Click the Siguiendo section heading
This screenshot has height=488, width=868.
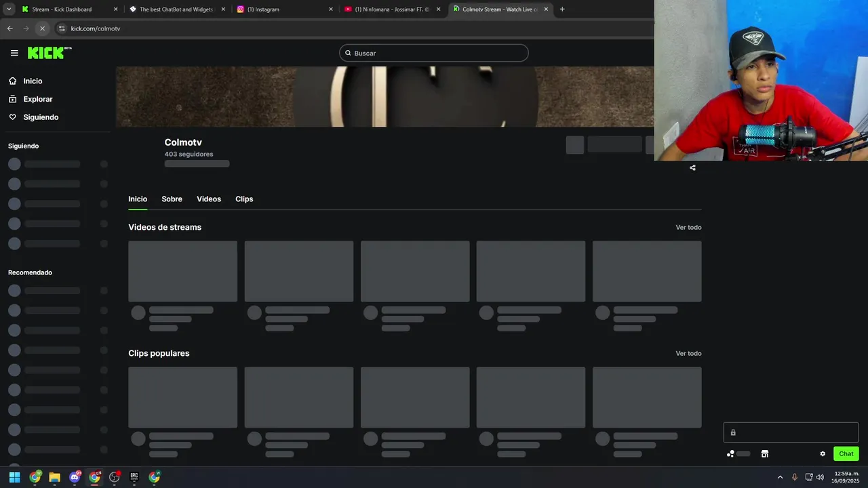tap(24, 146)
